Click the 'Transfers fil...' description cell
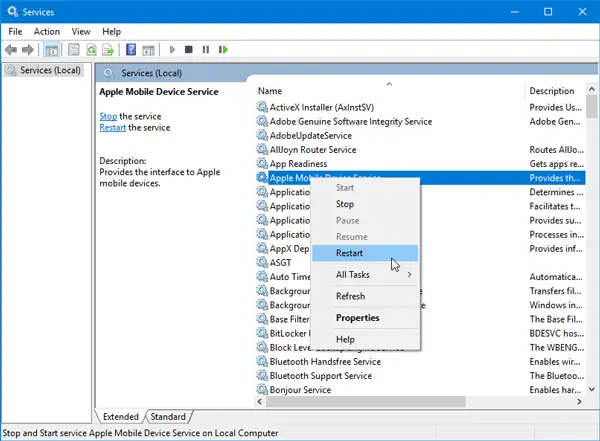Screen dimensions: 600x441 555,291
